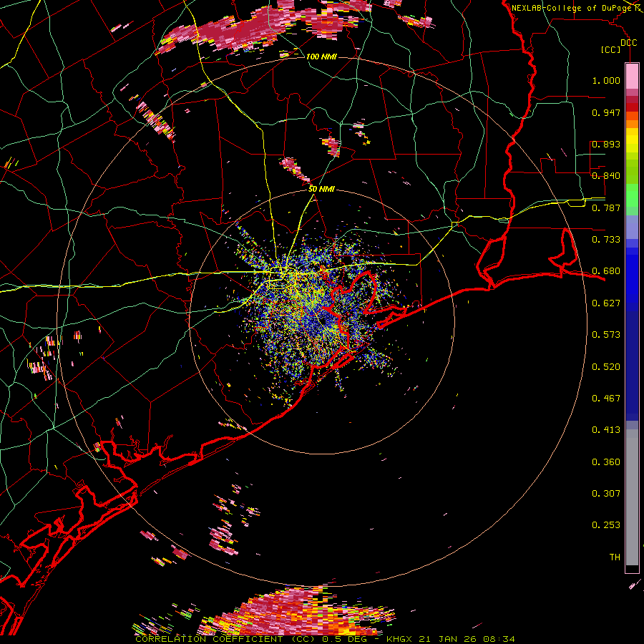Select the 0.520 scale value

[606, 367]
